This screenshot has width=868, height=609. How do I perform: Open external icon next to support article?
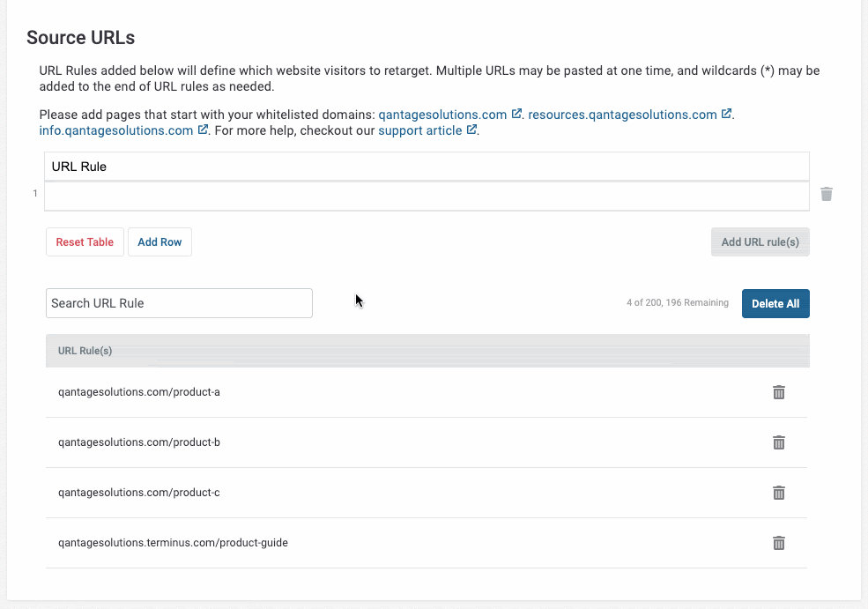click(471, 130)
